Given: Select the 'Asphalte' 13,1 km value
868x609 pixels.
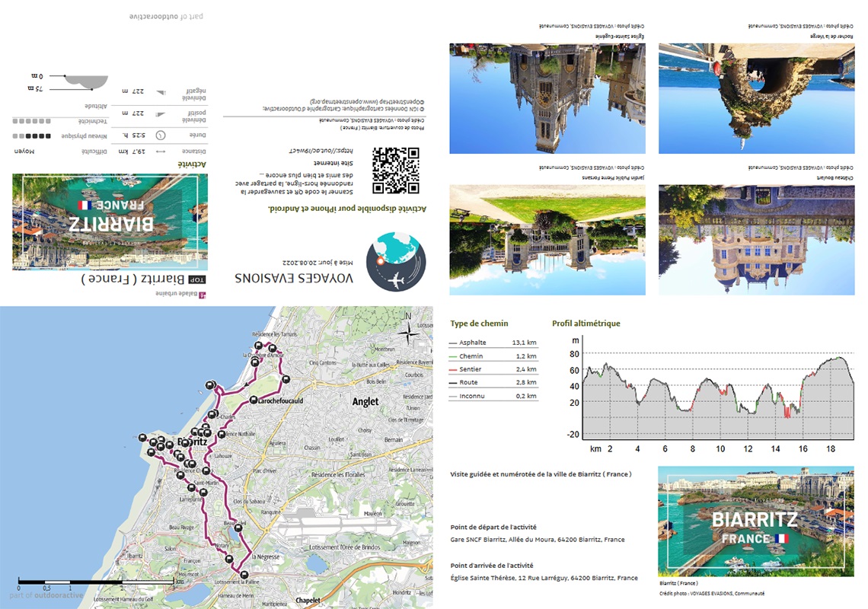Looking at the screenshot, I should pos(524,343).
